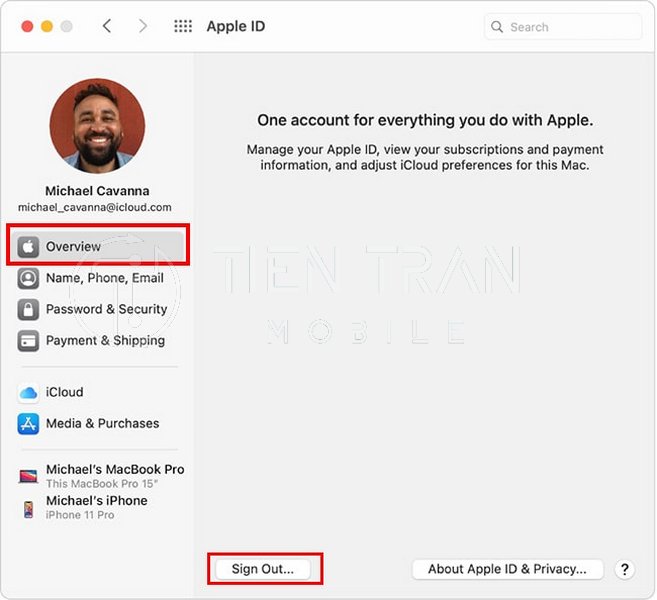This screenshot has width=657, height=600.
Task: Open About Apple ID & Privacy
Action: (507, 569)
